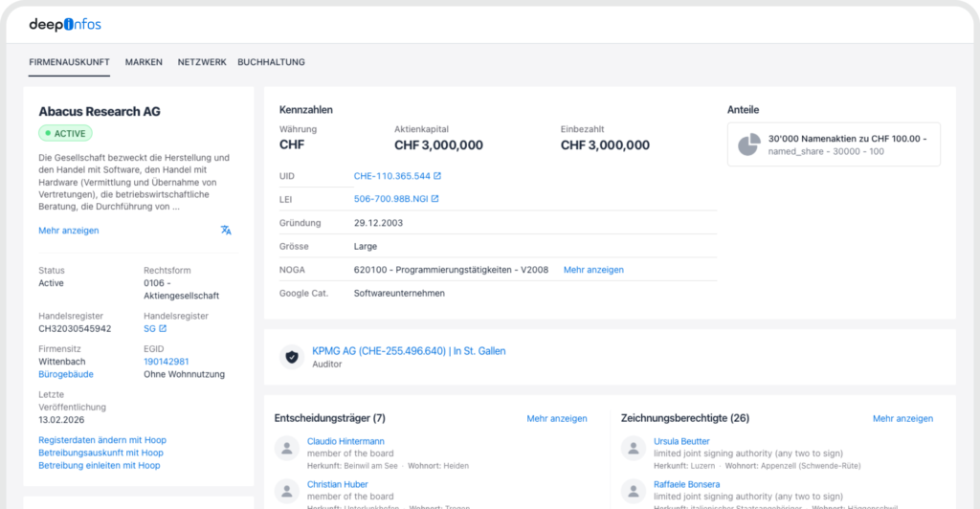Click avatar icon of Ursula Beutter
980x509 pixels.
pyautogui.click(x=634, y=448)
